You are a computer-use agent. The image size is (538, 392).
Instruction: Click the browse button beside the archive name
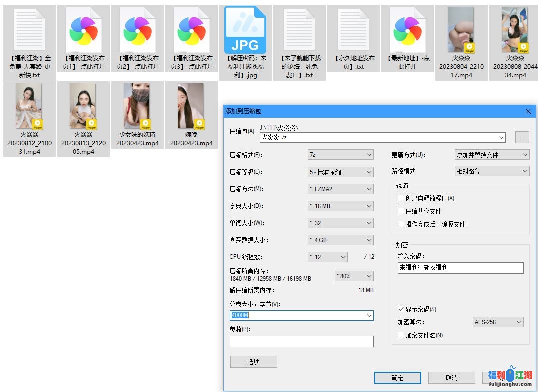tap(521, 137)
